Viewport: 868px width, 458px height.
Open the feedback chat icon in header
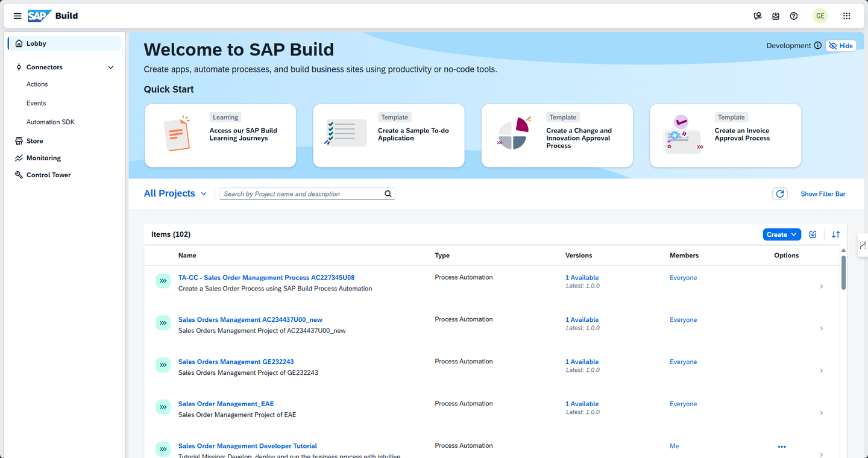coord(758,16)
